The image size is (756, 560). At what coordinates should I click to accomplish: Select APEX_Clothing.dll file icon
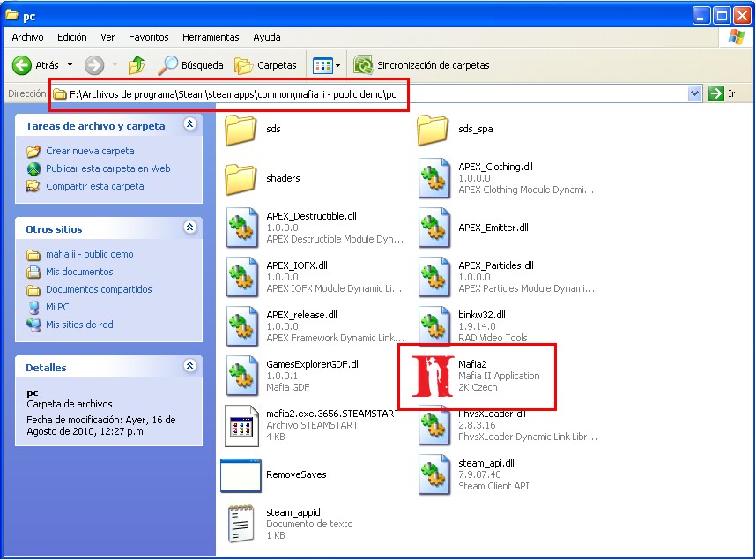[x=434, y=178]
